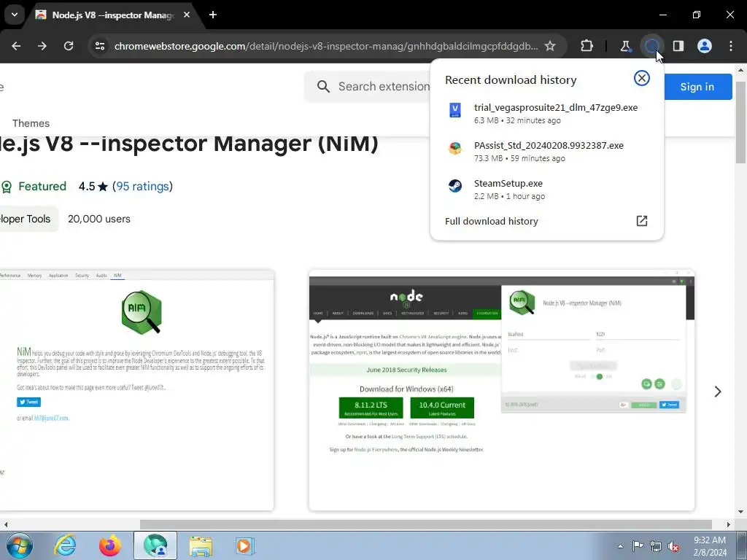Screen dimensions: 747x560
Task: Click the Featured badge
Action: point(34,186)
